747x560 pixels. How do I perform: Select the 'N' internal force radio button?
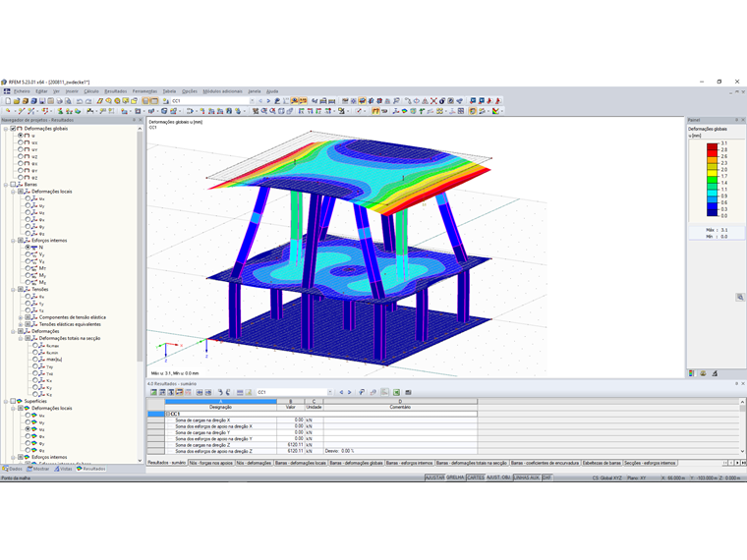pyautogui.click(x=28, y=248)
